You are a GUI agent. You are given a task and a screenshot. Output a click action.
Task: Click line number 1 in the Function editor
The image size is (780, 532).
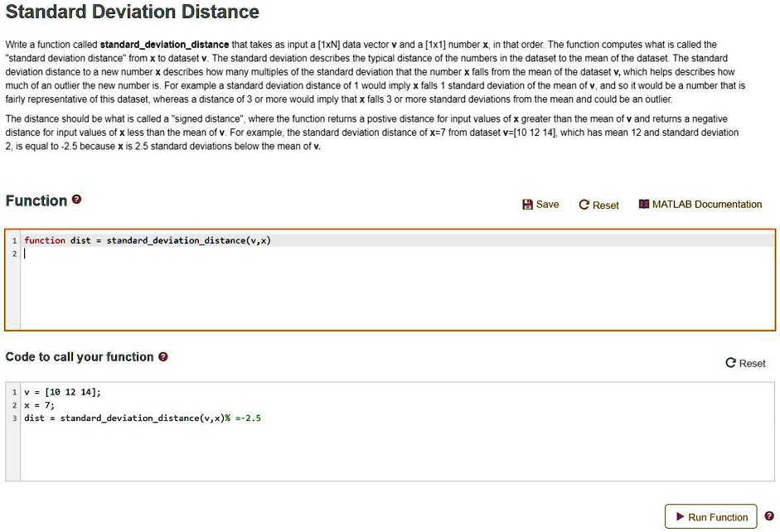click(14, 240)
